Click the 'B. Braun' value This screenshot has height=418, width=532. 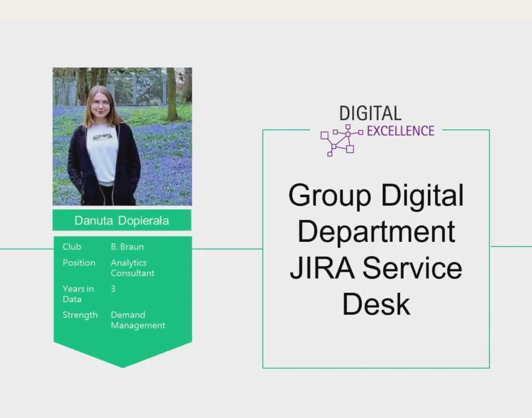point(127,247)
